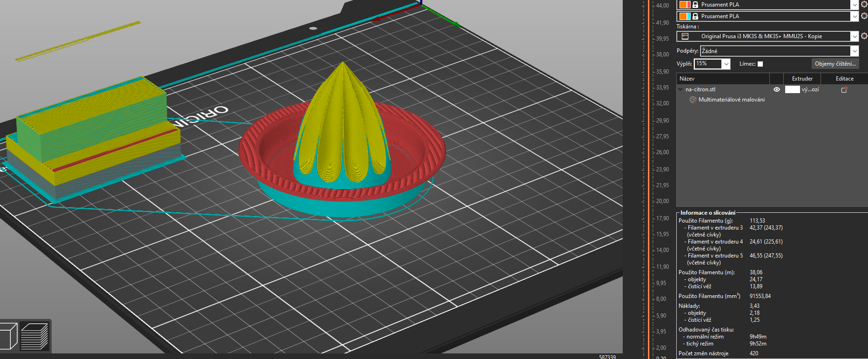Click the Informace o slicování panel heading

coord(708,213)
